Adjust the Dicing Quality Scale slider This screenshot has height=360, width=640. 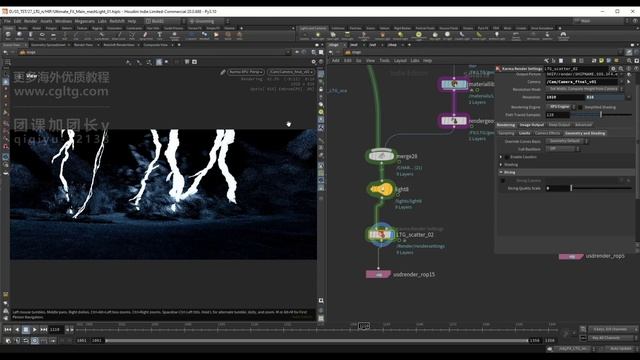571,188
